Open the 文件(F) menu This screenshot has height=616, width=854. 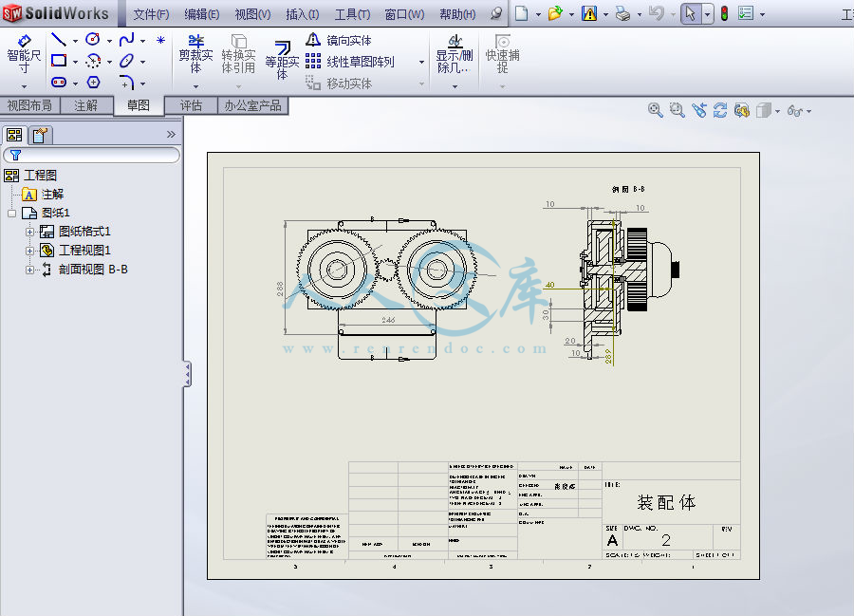(151, 14)
